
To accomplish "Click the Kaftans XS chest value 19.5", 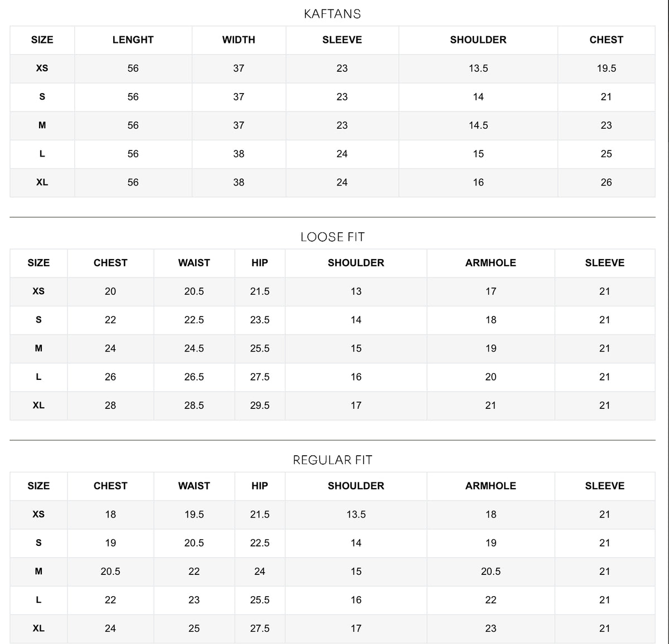I will (x=606, y=68).
